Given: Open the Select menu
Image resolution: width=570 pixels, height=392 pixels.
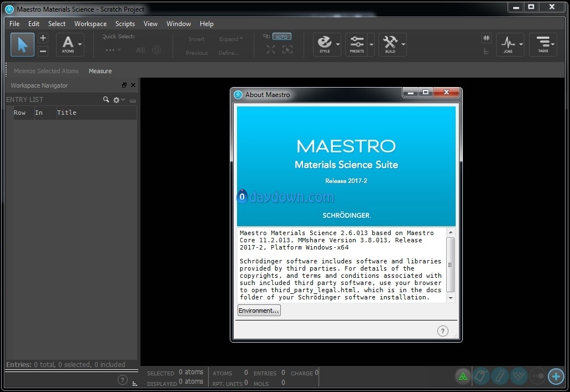Looking at the screenshot, I should [57, 24].
